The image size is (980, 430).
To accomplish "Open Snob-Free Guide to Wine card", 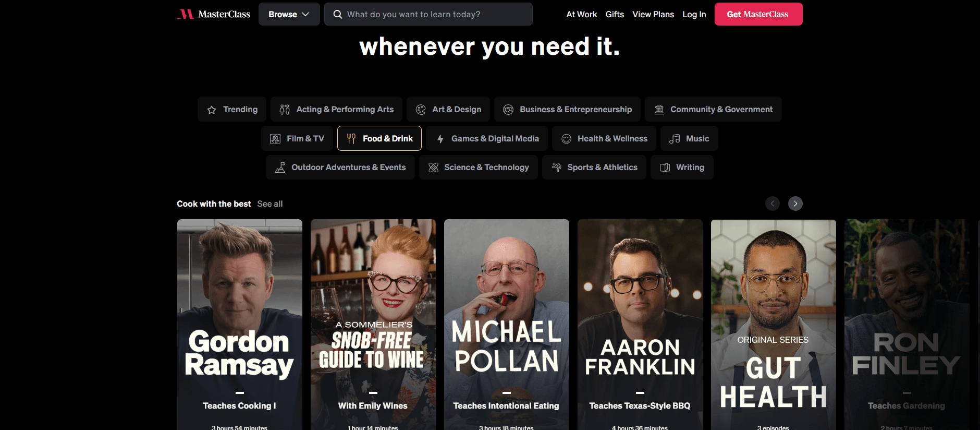I will [373, 325].
